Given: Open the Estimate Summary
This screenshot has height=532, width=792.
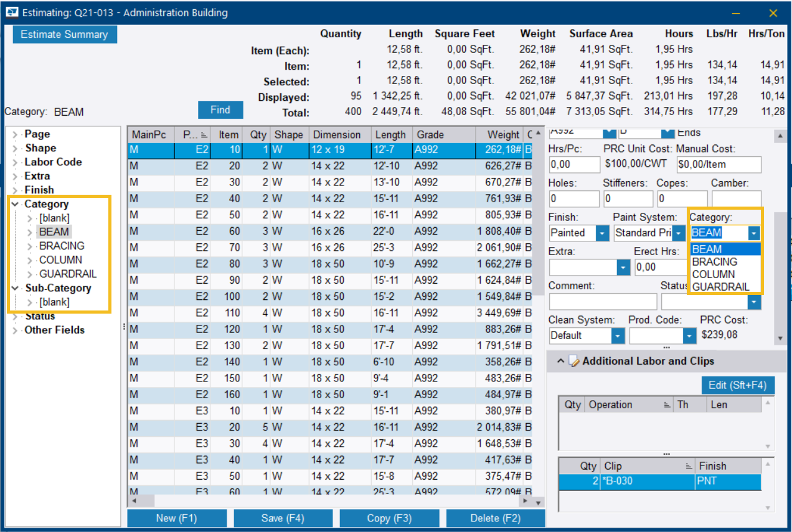Looking at the screenshot, I should pyautogui.click(x=64, y=35).
